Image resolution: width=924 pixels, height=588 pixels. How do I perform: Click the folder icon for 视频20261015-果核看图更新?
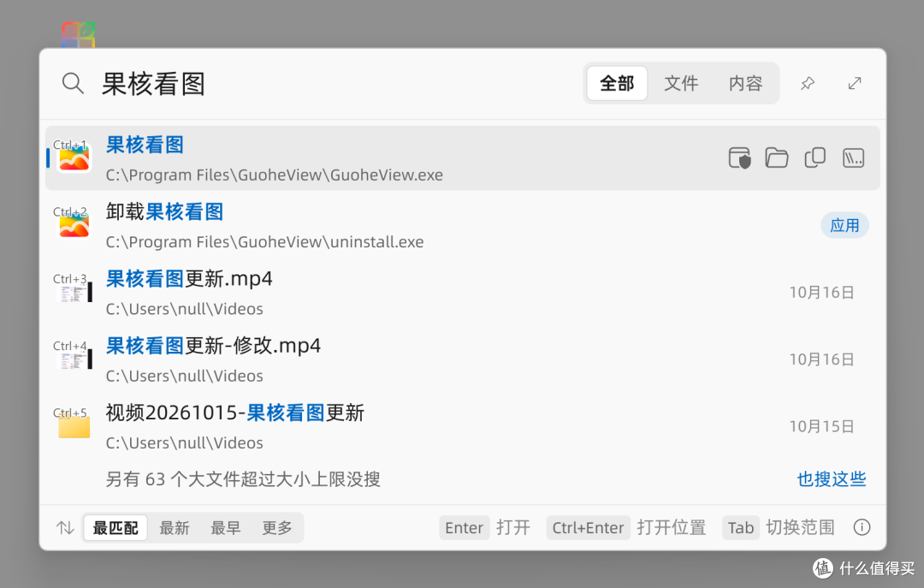point(74,426)
